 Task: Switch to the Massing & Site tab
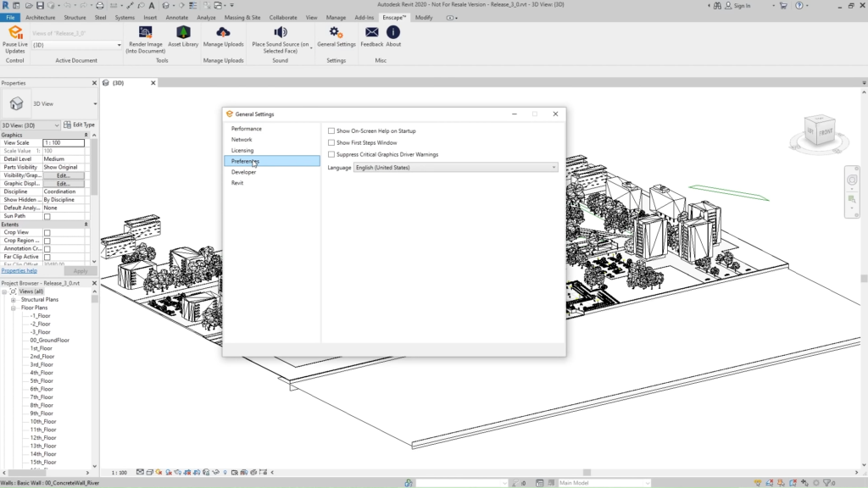(x=242, y=18)
